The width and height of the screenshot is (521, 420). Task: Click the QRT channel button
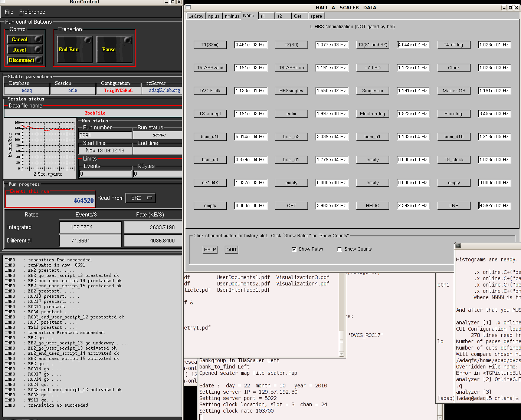(x=291, y=206)
